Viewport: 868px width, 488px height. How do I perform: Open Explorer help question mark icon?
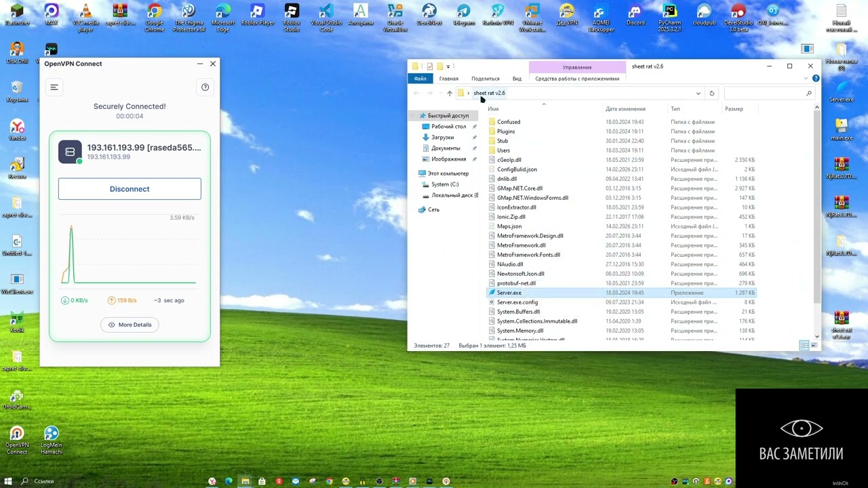[x=816, y=79]
